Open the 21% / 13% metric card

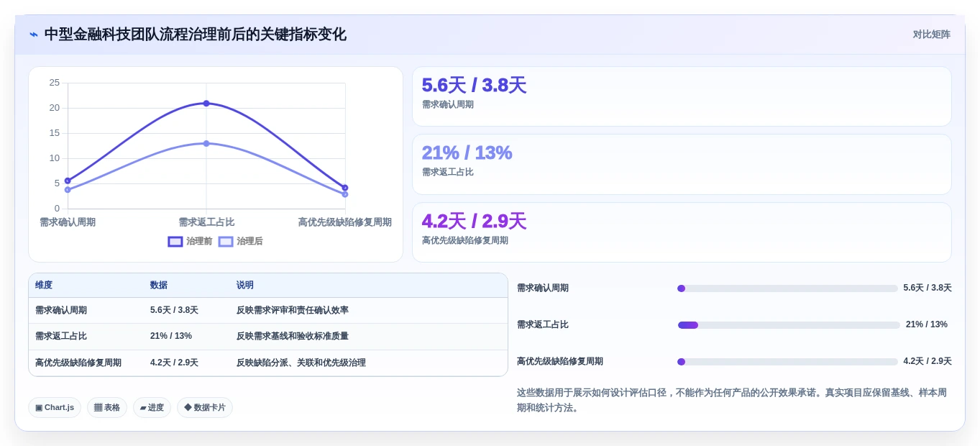682,164
